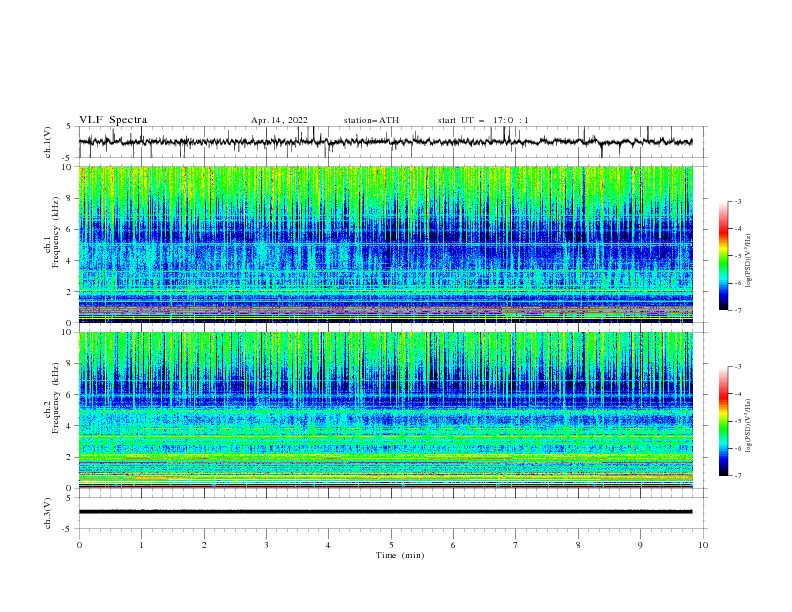
Task: Click the "Time (min)" axis label
Action: [x=400, y=555]
